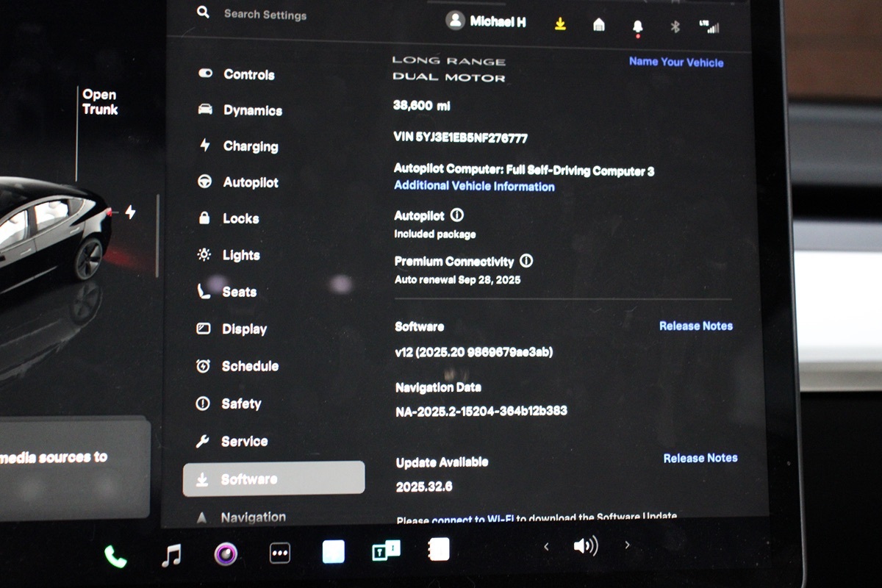Click the Name Your Vehicle link

676,62
